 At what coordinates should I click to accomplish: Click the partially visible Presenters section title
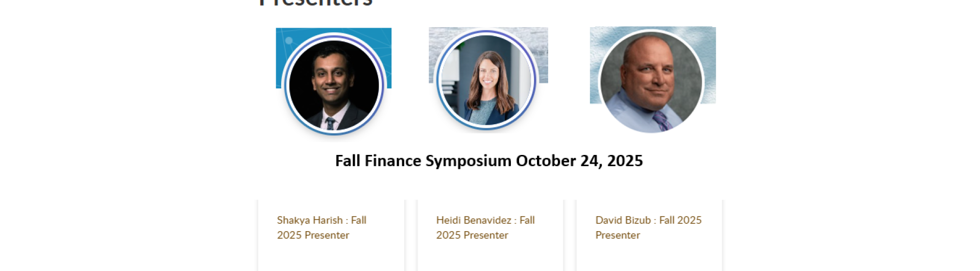pyautogui.click(x=315, y=3)
